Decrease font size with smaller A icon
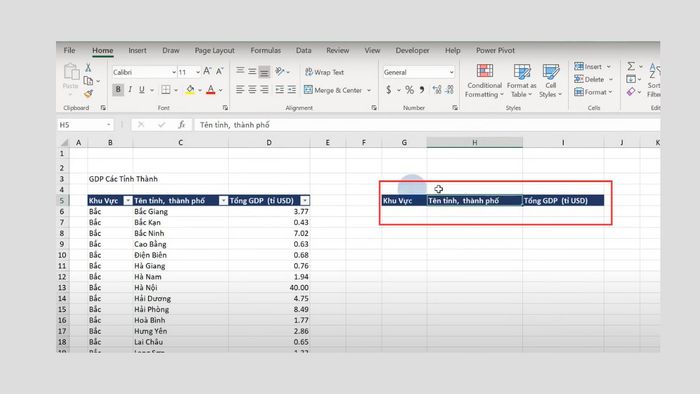Image resolution: width=700 pixels, height=394 pixels. pyautogui.click(x=220, y=71)
